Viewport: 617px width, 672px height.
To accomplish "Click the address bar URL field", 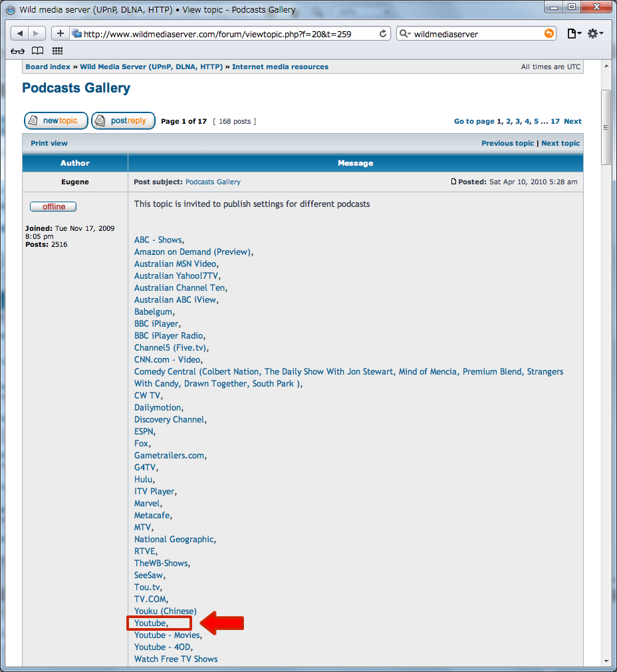I will (229, 34).
